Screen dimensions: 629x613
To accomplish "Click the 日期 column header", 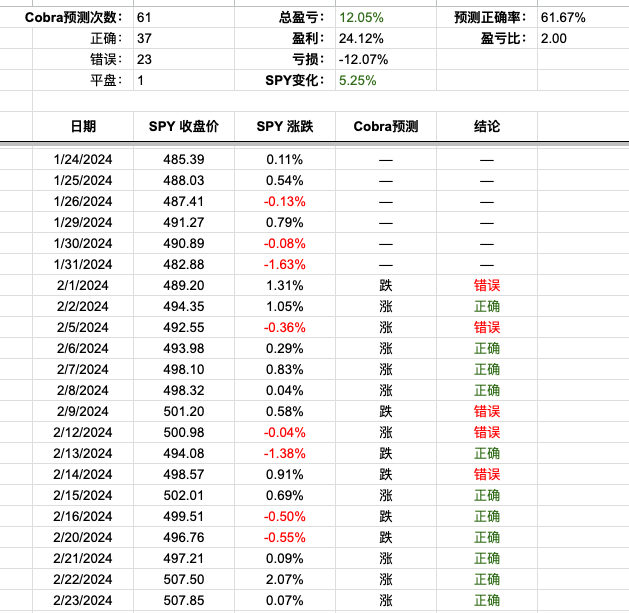I will point(83,126).
